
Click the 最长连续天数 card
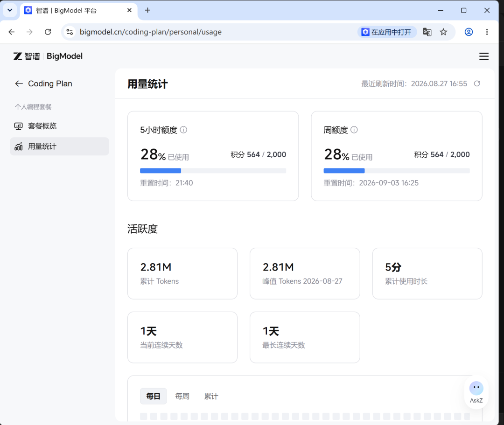(x=305, y=337)
